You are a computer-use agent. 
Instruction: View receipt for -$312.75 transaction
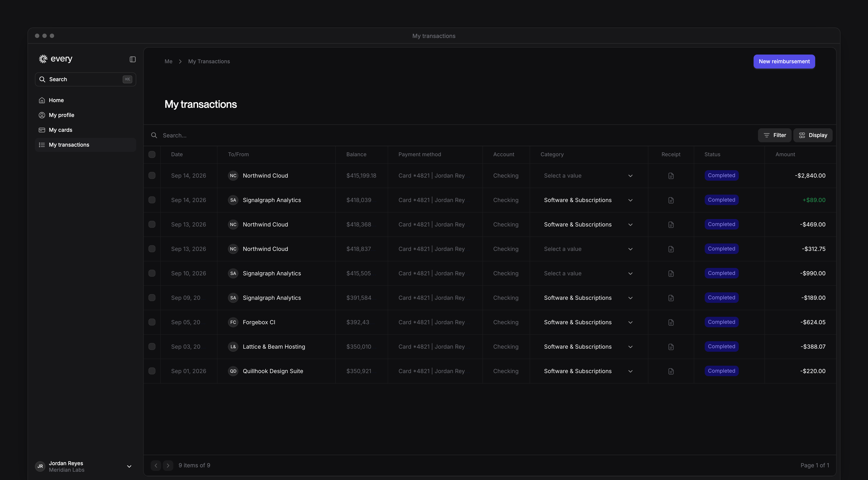pos(671,249)
